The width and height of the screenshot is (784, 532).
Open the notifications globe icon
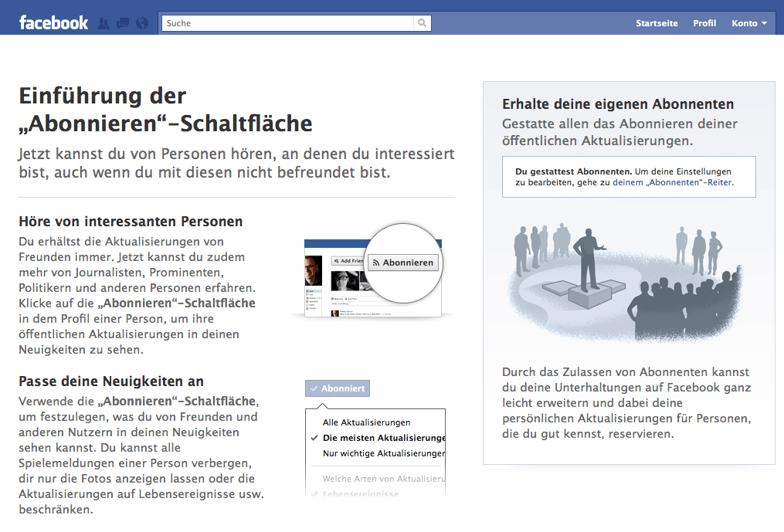pos(142,23)
